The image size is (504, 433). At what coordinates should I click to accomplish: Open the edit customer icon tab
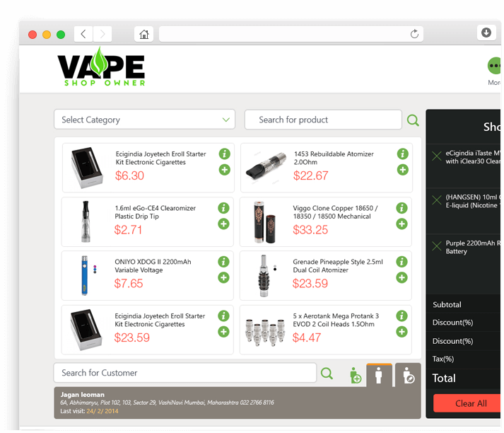[x=408, y=375]
